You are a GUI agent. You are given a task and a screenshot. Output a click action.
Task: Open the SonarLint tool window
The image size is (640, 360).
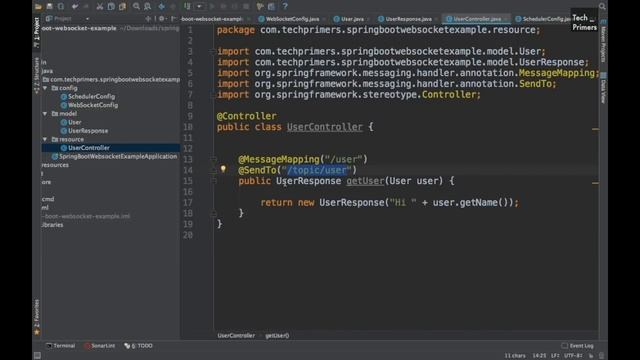(100, 346)
